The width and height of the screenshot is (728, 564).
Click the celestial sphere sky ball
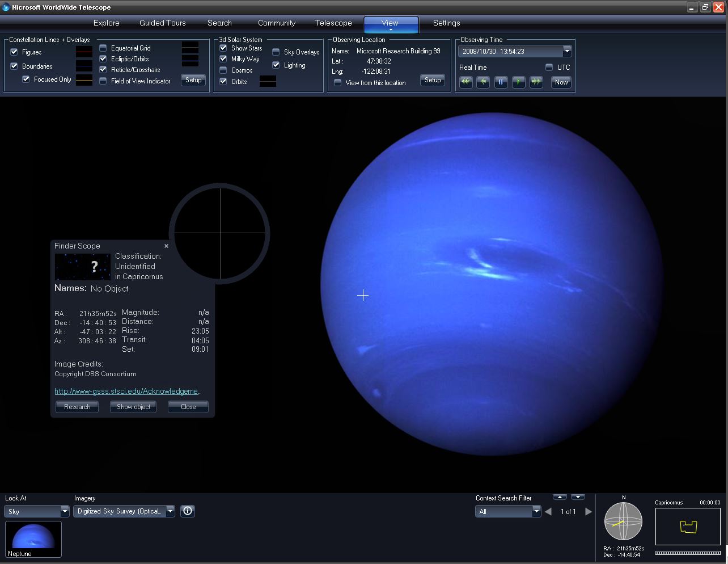623,521
